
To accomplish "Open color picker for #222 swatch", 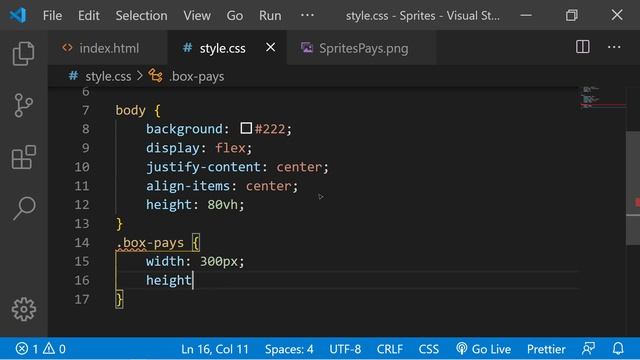I will point(246,129).
